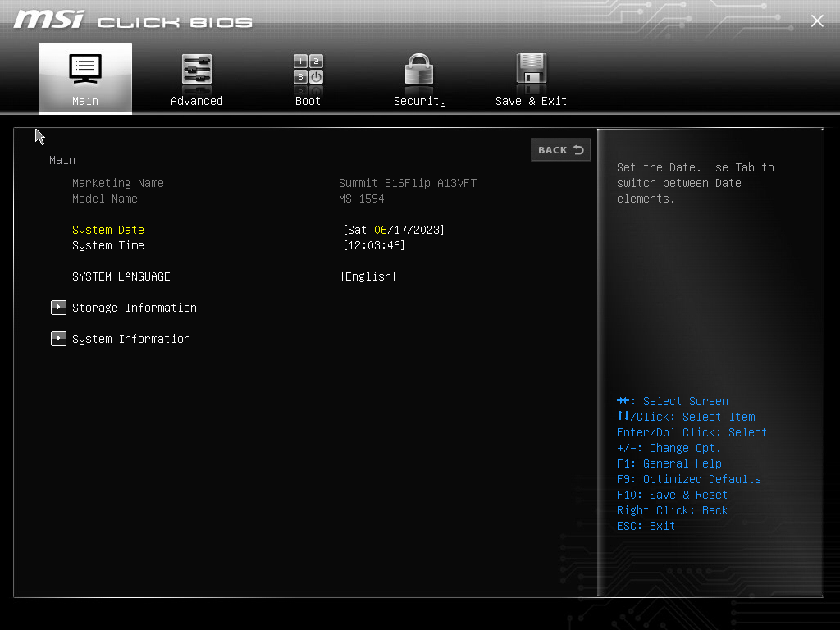840x630 pixels.
Task: Select the SYSTEM LANGUAGE row label
Action: [121, 276]
